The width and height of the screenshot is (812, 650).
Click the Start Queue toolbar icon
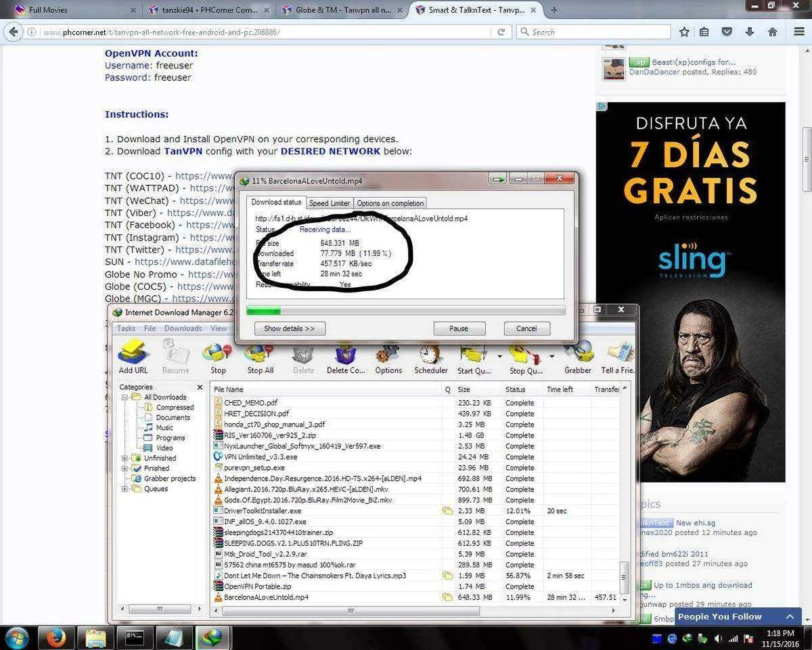click(475, 358)
